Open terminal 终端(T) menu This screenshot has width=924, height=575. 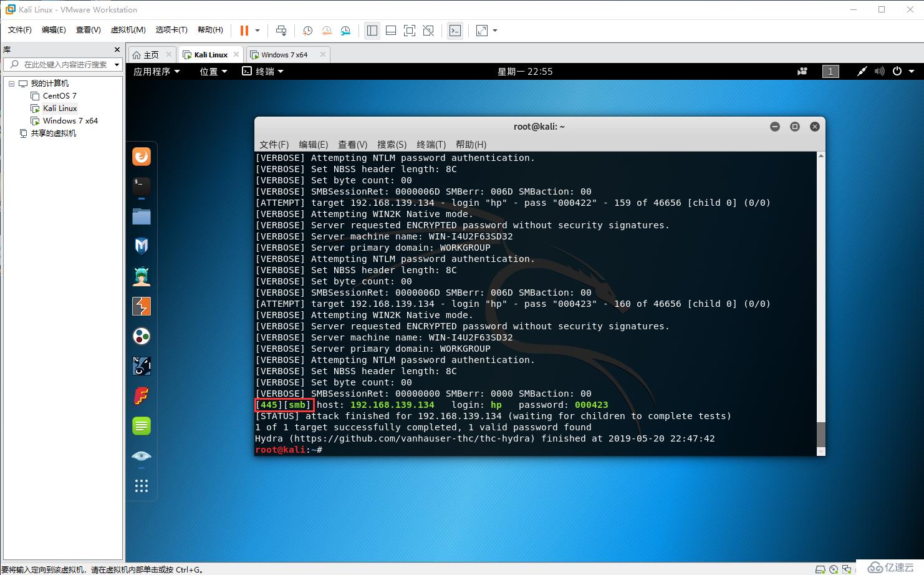click(431, 144)
